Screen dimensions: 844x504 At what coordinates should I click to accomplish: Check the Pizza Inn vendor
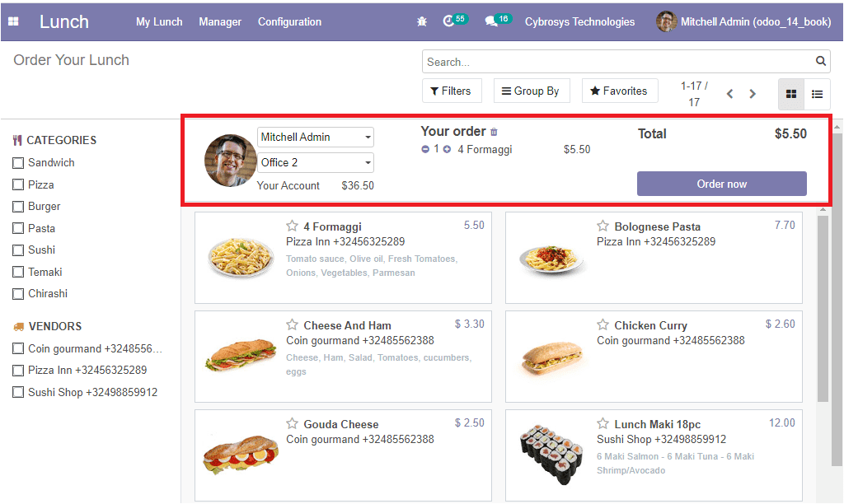[x=18, y=371]
